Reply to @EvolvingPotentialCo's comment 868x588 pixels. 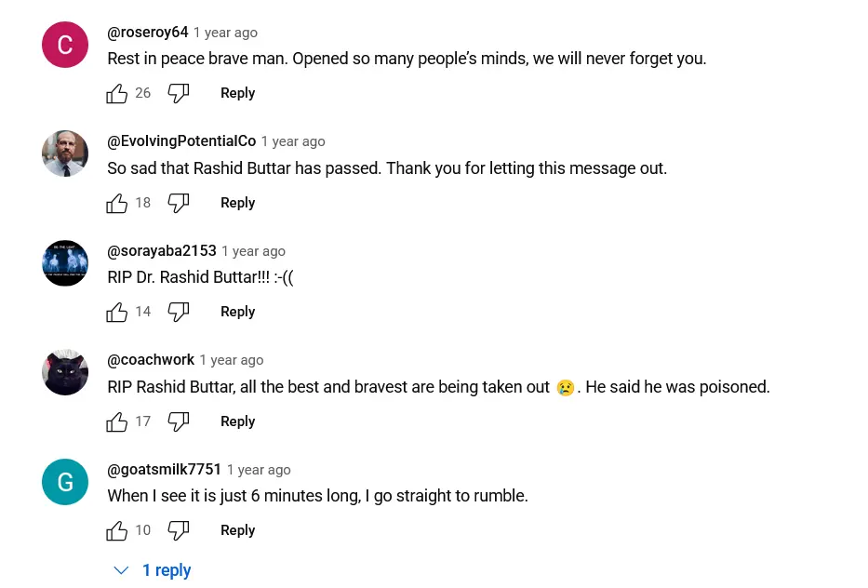click(237, 203)
